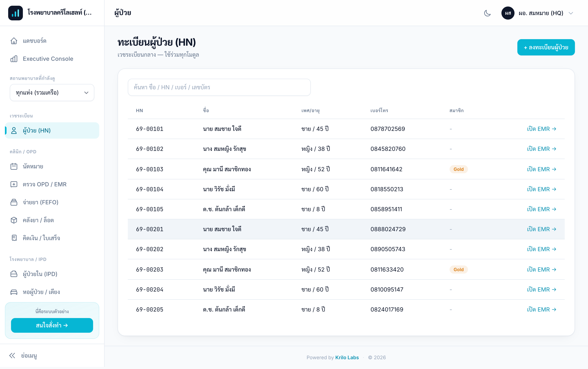Click the คลังยา / ล็อต box icon
This screenshot has height=369, width=588.
14,220
